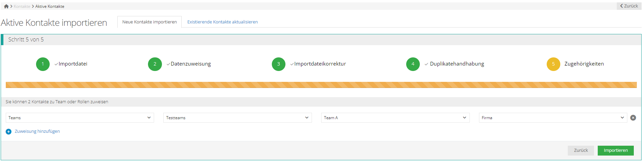The height and width of the screenshot is (162, 644).
Task: Open the Kontakte breadcrumb link
Action: (22, 6)
